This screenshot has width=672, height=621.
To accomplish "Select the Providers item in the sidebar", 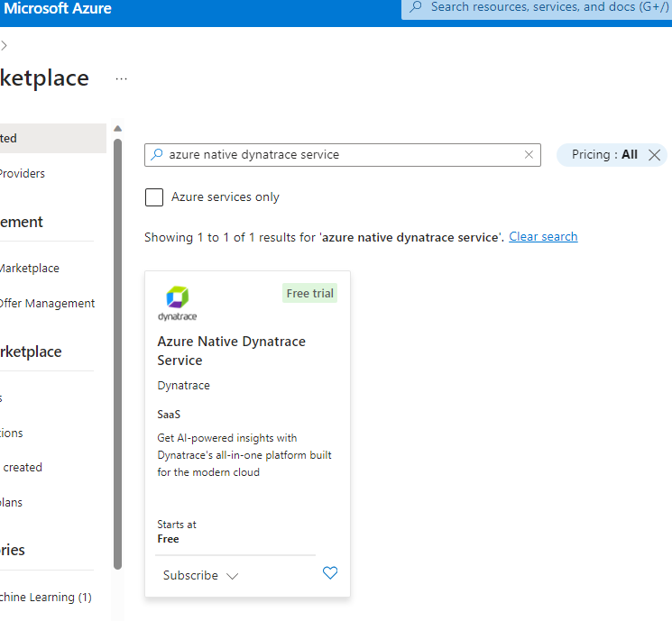I will (23, 173).
